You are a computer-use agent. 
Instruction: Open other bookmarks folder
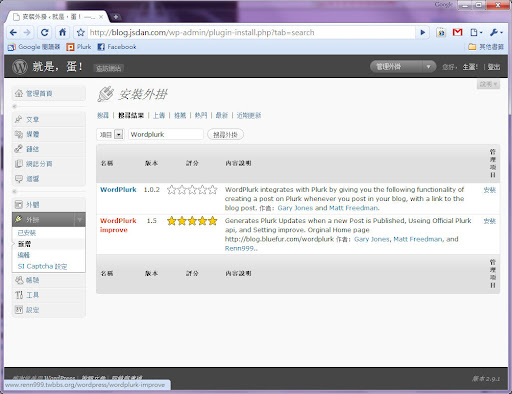486,47
